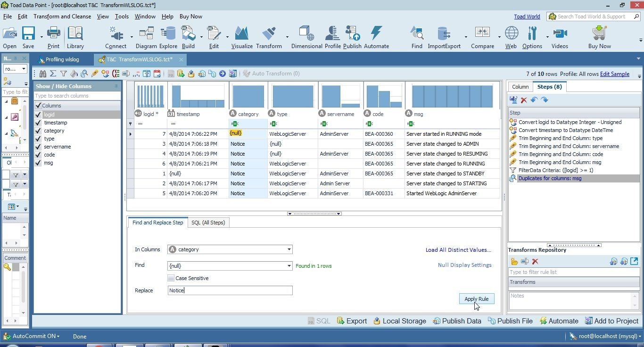Open the Transform and Cleanse menu

point(62,17)
